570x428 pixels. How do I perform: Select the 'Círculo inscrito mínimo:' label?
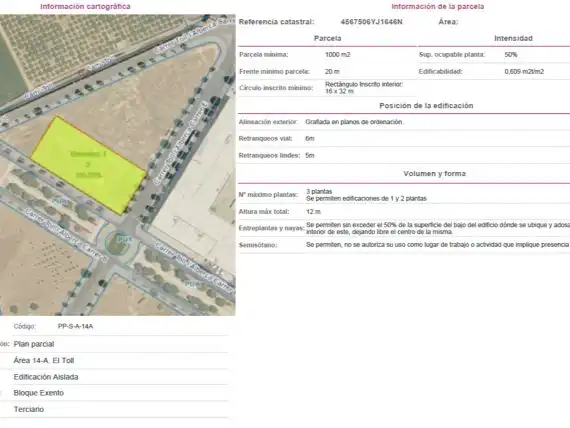click(276, 88)
